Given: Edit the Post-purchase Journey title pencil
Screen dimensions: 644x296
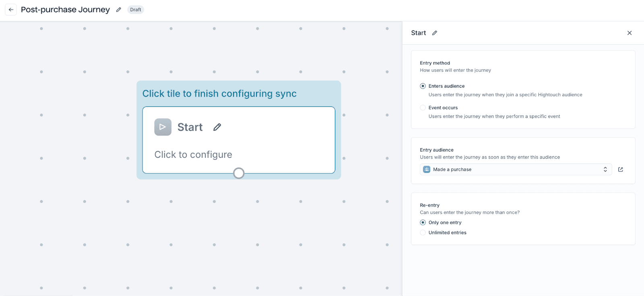Looking at the screenshot, I should [x=119, y=10].
